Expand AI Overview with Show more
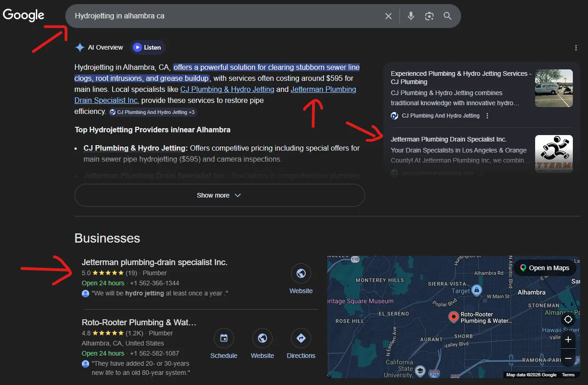588x385 pixels. point(219,195)
